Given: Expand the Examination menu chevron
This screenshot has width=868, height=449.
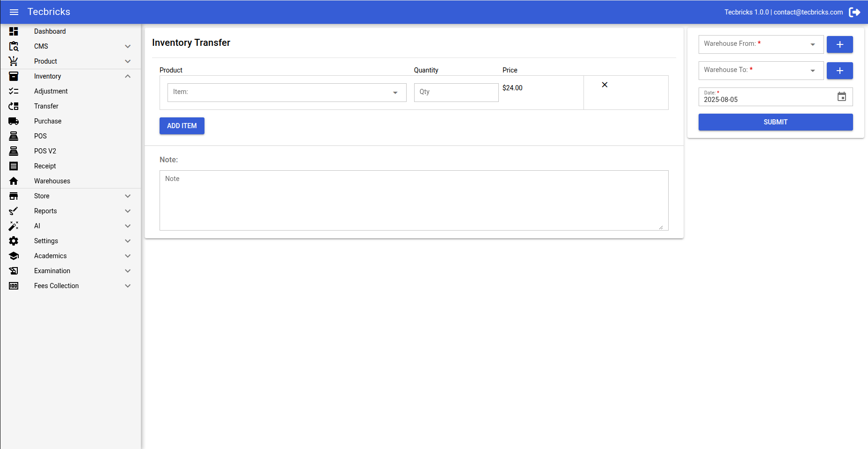Looking at the screenshot, I should point(128,271).
